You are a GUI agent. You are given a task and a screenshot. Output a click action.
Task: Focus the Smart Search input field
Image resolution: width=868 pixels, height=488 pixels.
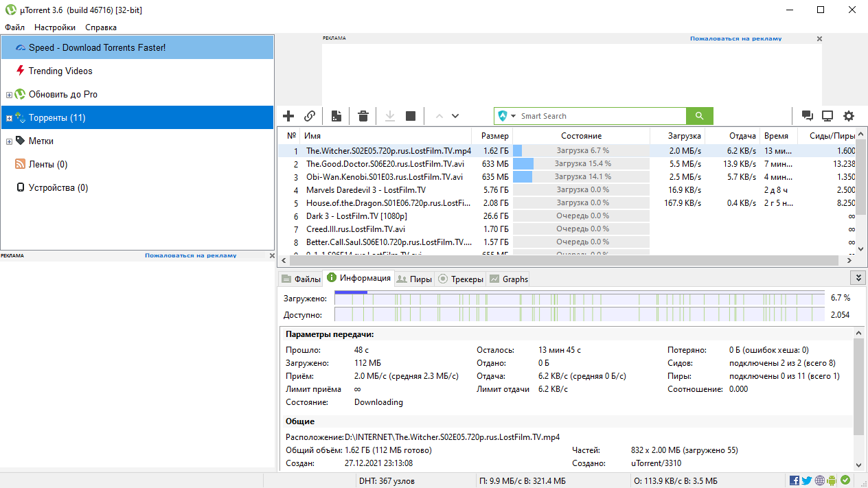[601, 116]
